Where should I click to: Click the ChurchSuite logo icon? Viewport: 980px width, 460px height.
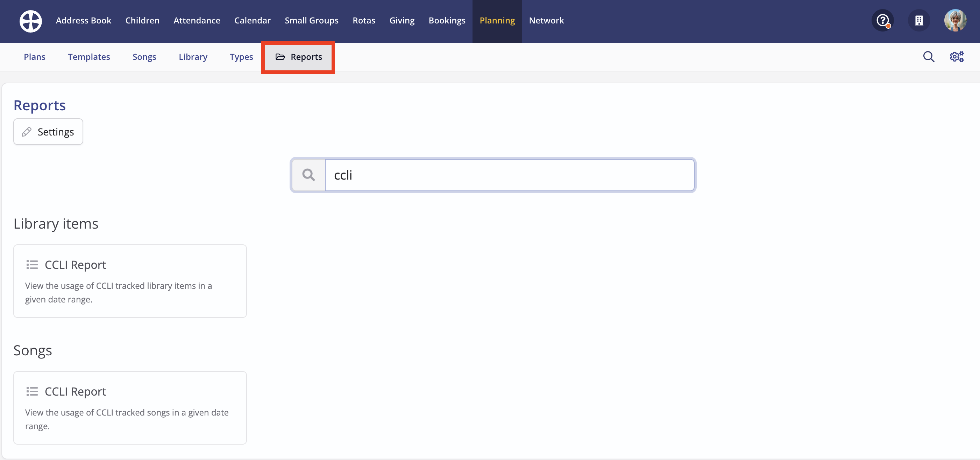31,21
